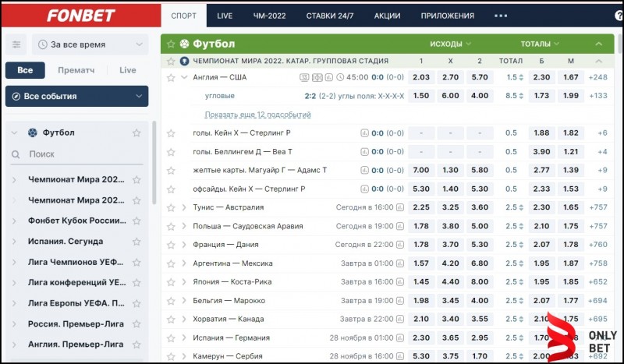Image resolution: width=624 pixels, height=364 pixels.
Task: Open the help question mark icon
Action: pyautogui.click(x=619, y=16)
